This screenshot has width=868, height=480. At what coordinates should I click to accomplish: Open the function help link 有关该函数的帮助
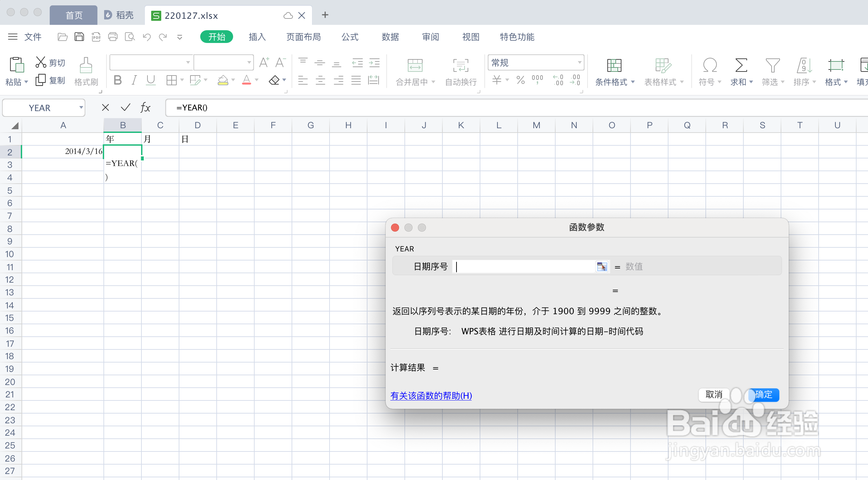coord(431,395)
